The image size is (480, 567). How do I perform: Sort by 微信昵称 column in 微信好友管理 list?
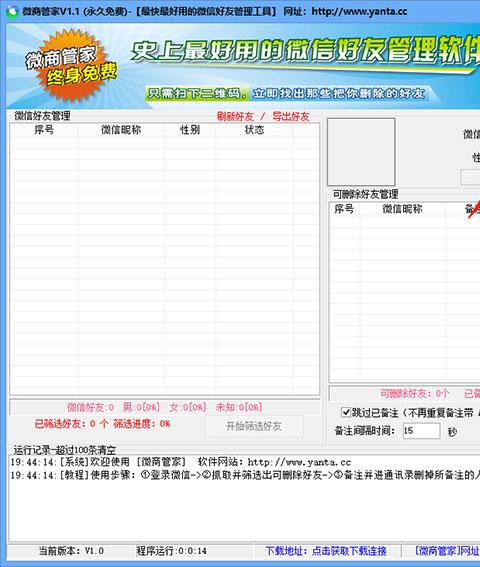click(x=121, y=130)
